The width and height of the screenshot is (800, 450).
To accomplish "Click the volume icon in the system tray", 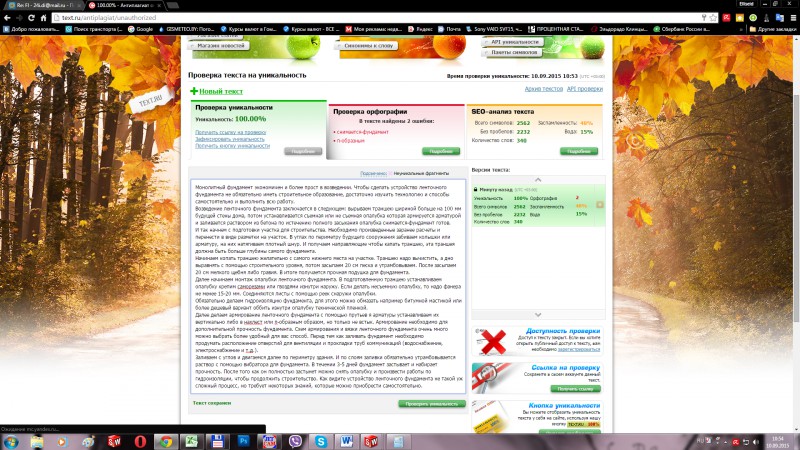I will click(x=756, y=442).
